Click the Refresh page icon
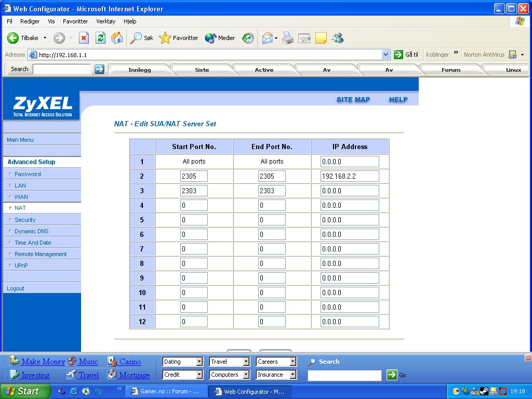Screen dimensions: 532x399 coord(100,38)
